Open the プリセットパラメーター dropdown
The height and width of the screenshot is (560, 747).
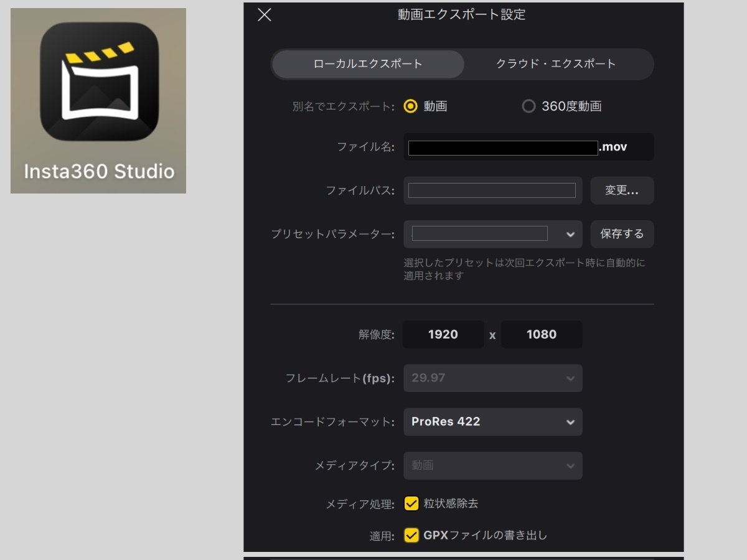coord(492,234)
